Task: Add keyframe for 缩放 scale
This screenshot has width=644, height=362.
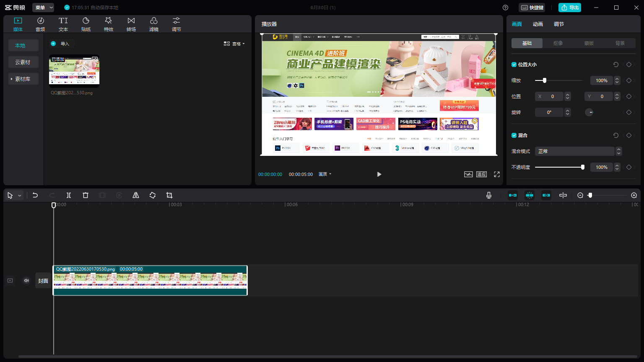Action: click(628, 80)
